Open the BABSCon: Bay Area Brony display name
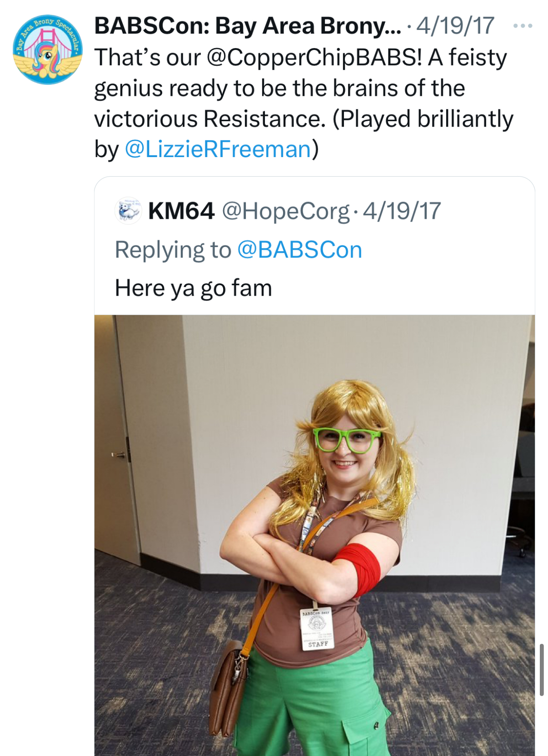Image resolution: width=548 pixels, height=756 pixels. coord(248,26)
